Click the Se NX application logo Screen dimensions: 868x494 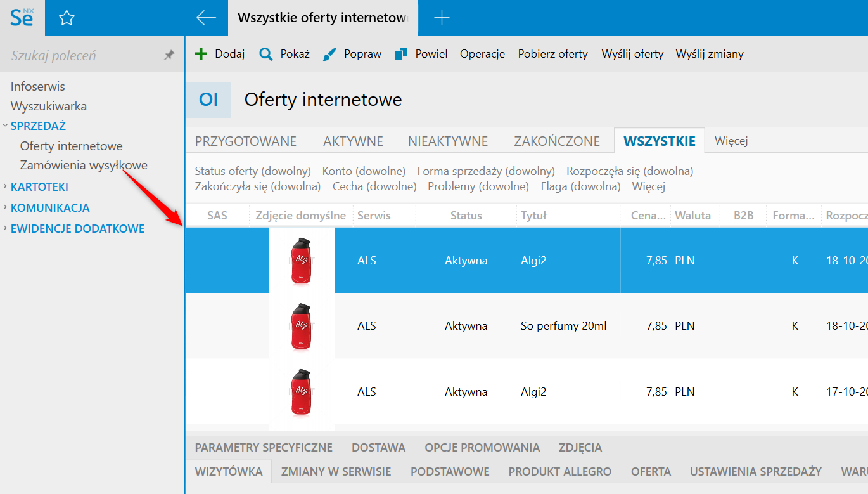pyautogui.click(x=22, y=18)
